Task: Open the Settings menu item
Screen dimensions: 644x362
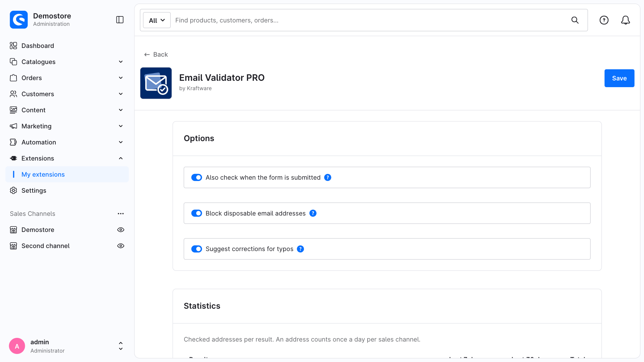Action: click(x=67, y=190)
